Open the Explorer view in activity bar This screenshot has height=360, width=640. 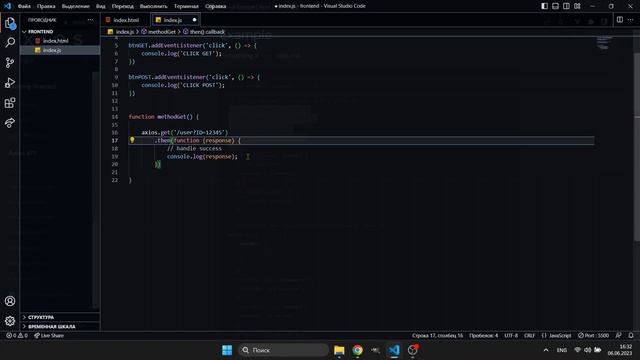[x=10, y=23]
